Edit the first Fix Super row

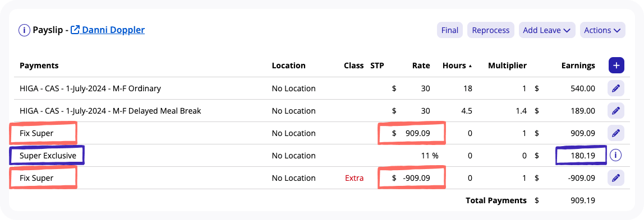point(615,133)
